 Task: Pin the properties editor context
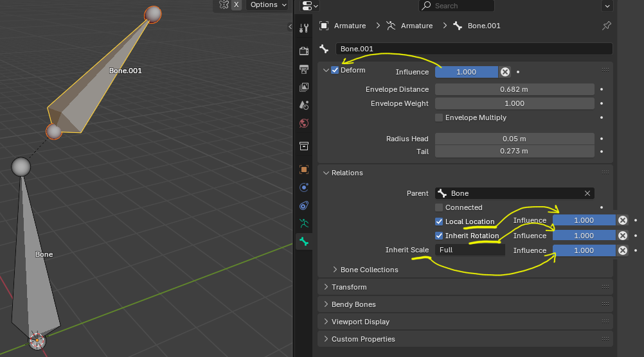[606, 26]
